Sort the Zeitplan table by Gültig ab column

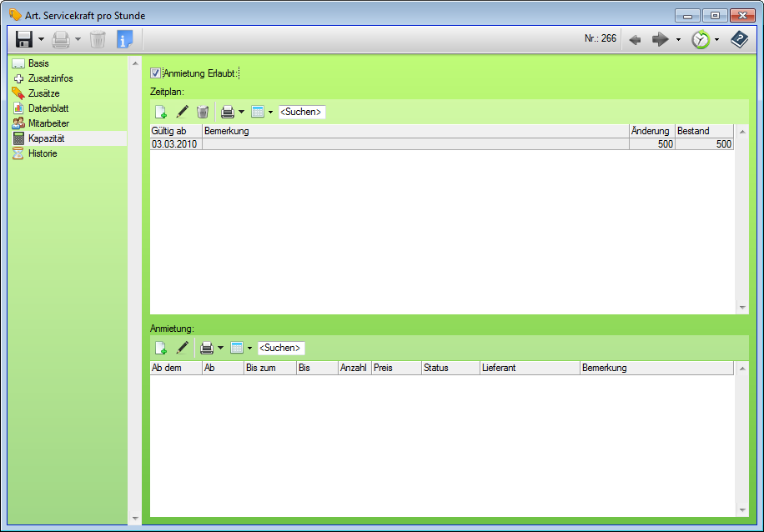[x=175, y=131]
